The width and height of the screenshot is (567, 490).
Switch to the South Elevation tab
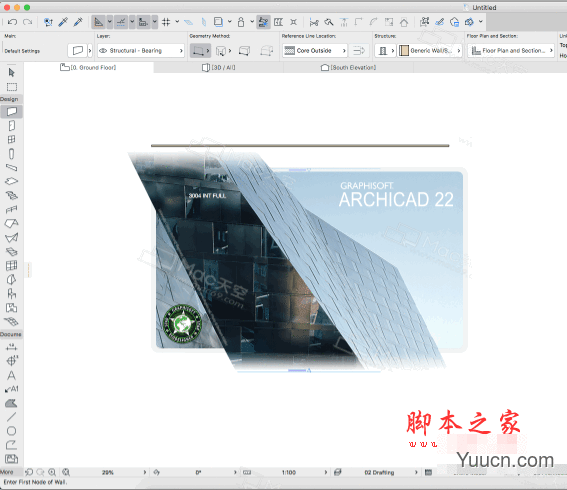point(349,68)
